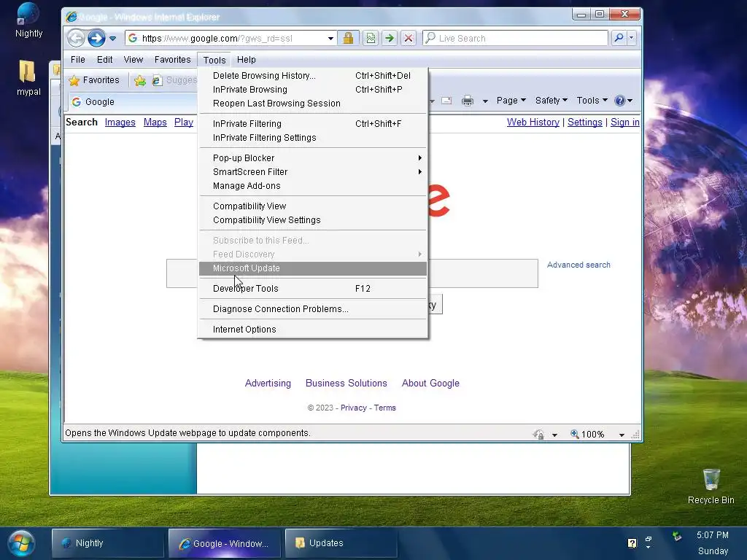
Task: Click Microsoft Update menu item
Action: [312, 268]
